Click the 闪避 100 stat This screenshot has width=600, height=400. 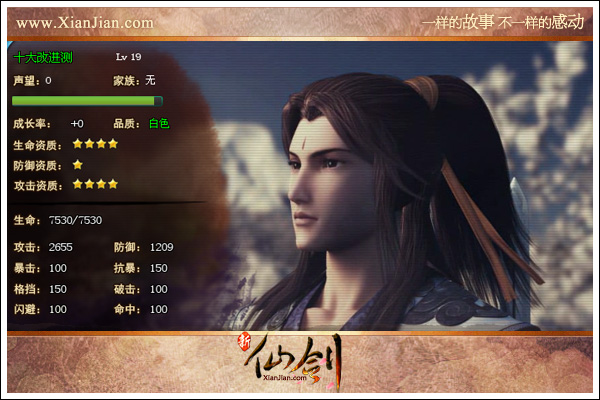click(40, 309)
